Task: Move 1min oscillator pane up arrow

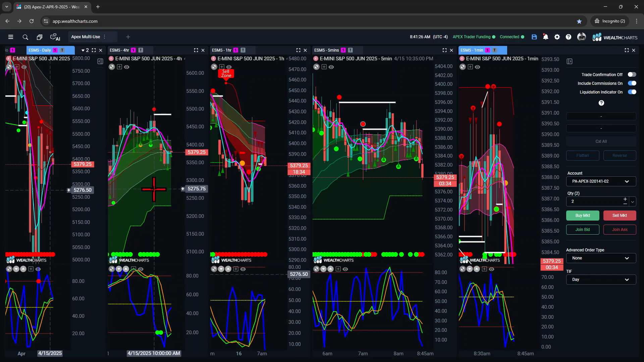Action: (x=477, y=269)
